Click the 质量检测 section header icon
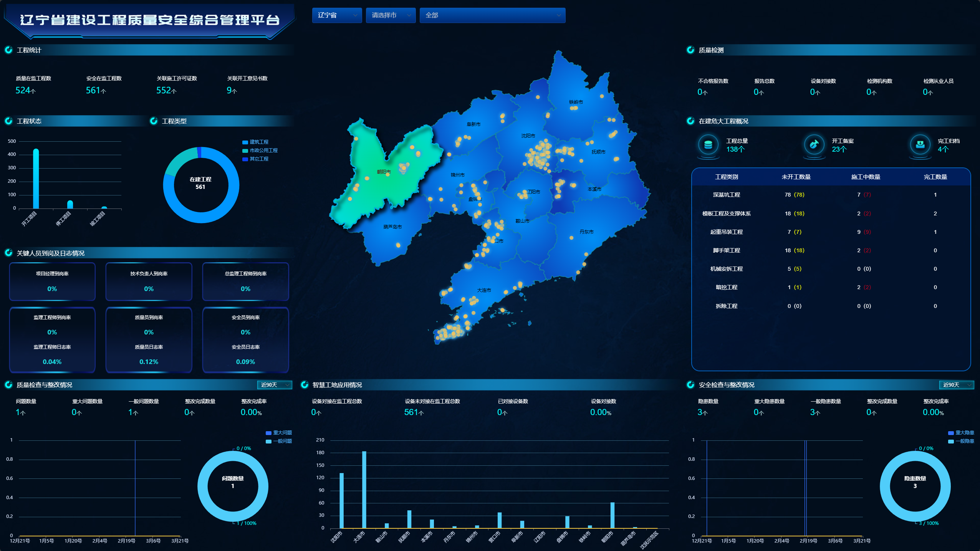This screenshot has height=551, width=980. point(690,50)
